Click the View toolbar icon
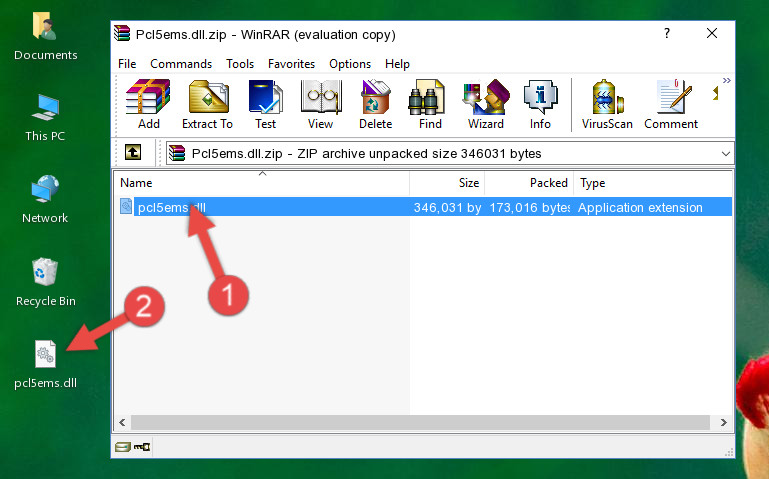 pyautogui.click(x=321, y=104)
